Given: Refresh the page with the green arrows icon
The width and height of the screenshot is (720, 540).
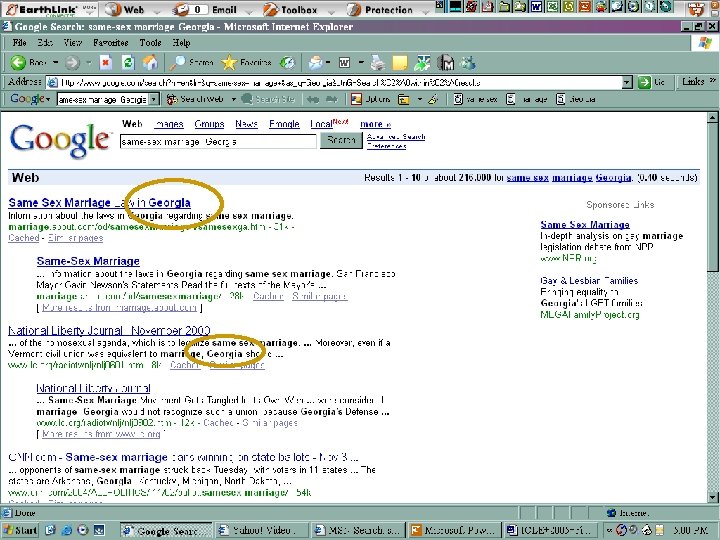Looking at the screenshot, I should [128, 62].
